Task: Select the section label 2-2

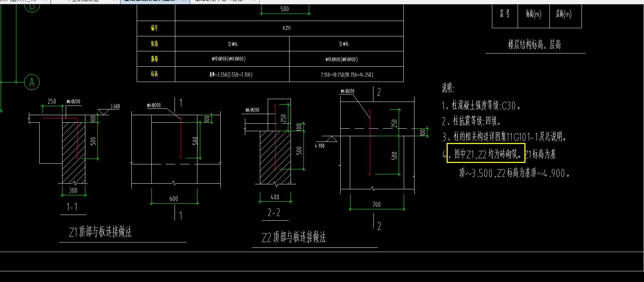Action: coord(274,212)
